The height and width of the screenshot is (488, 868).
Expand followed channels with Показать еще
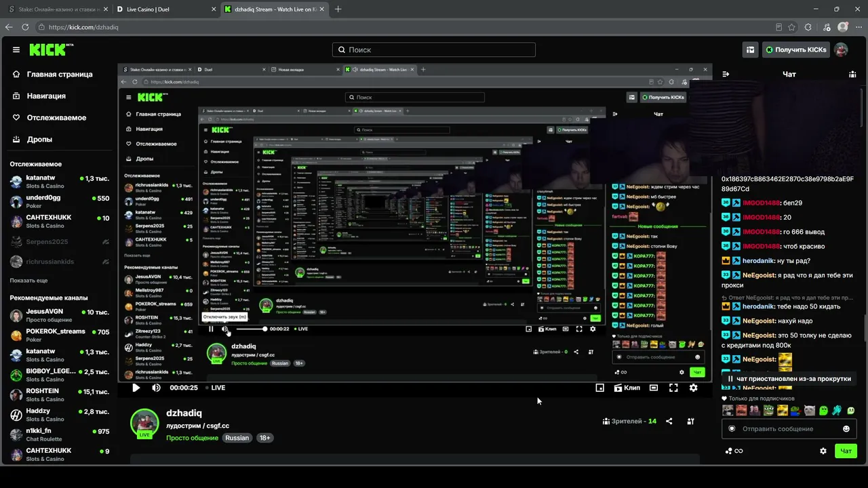28,281
